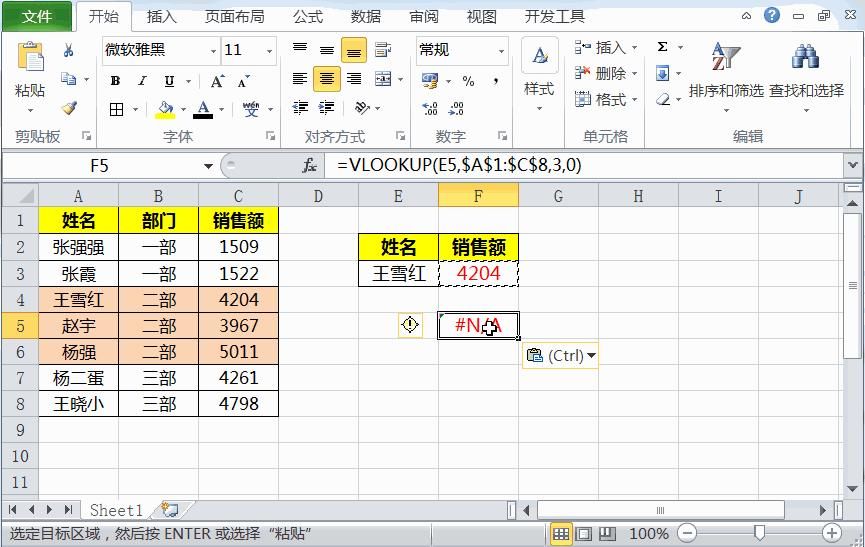The image size is (865, 547).
Task: Align text right
Action: coord(354,79)
